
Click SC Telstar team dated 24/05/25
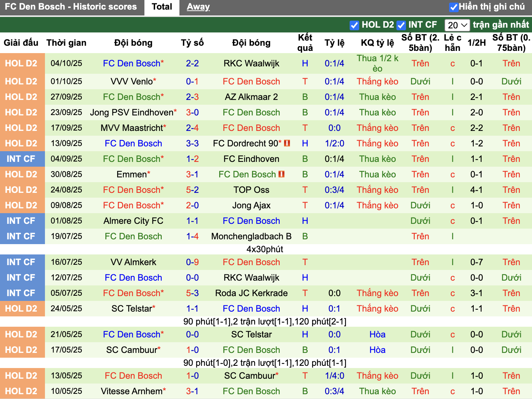click(x=132, y=309)
